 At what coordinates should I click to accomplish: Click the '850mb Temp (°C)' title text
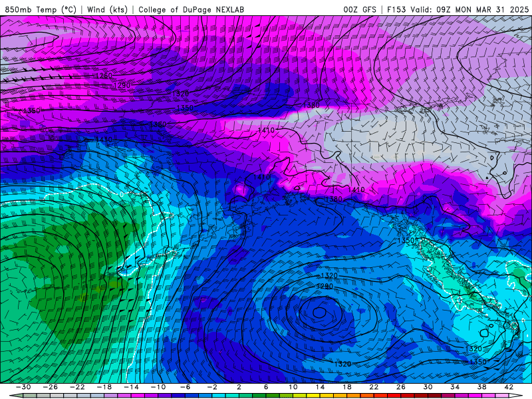(x=41, y=9)
